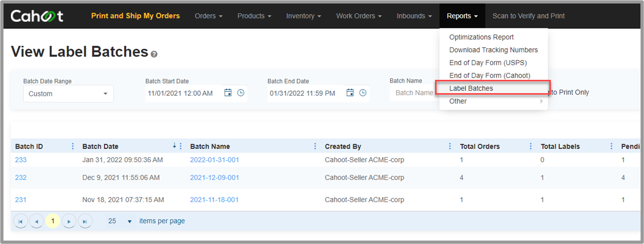Open batch ID 232 link

(21, 178)
